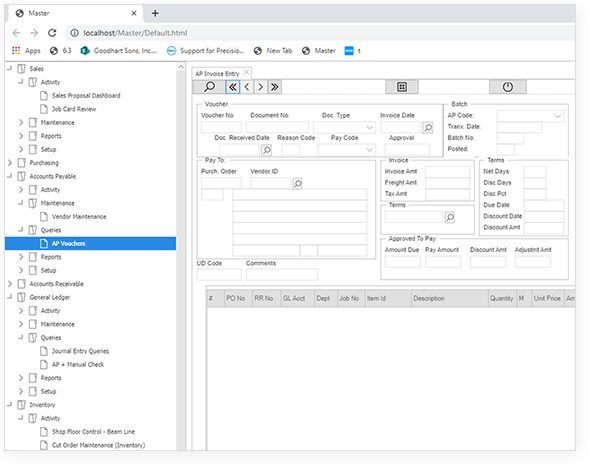Open the Master bookmark
The width and height of the screenshot is (589, 464).
(319, 51)
